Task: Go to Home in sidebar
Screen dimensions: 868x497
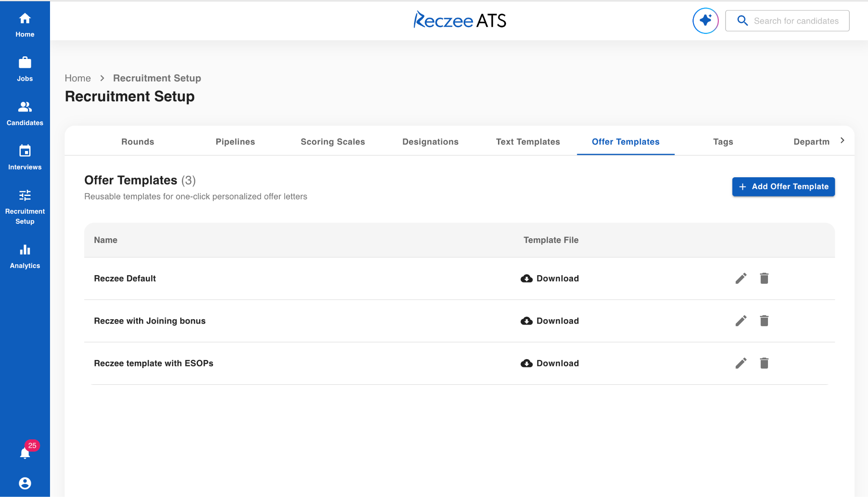Action: 25,25
